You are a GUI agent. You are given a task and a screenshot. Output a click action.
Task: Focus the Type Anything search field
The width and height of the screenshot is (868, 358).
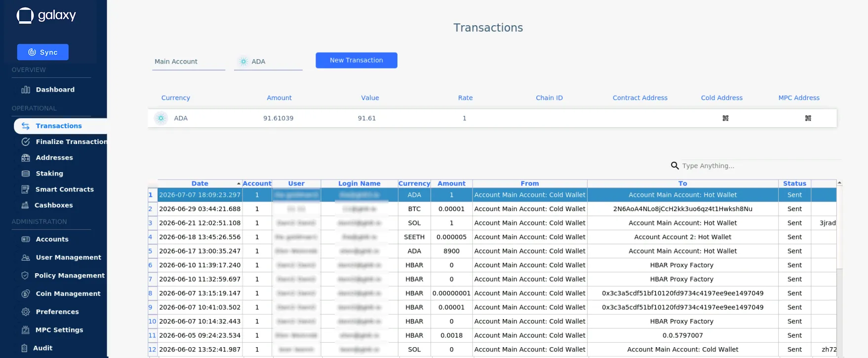click(x=760, y=166)
